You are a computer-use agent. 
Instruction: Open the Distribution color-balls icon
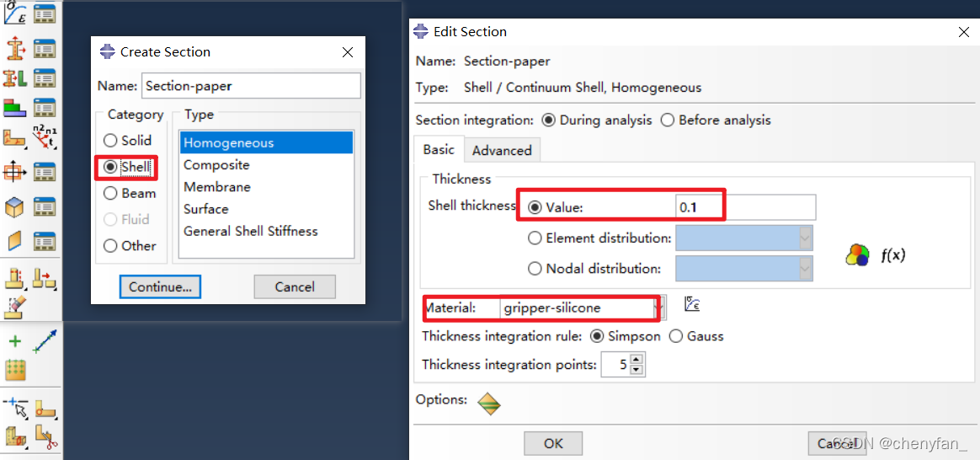[857, 255]
